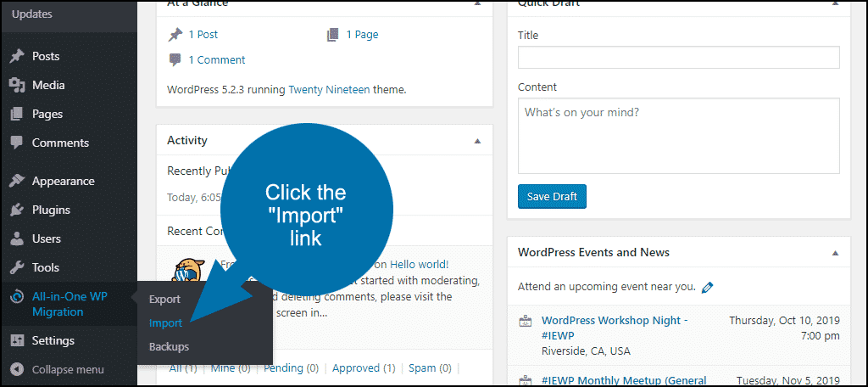Click calendar icon beside WordPress Workshop Night
The height and width of the screenshot is (387, 868).
point(525,322)
